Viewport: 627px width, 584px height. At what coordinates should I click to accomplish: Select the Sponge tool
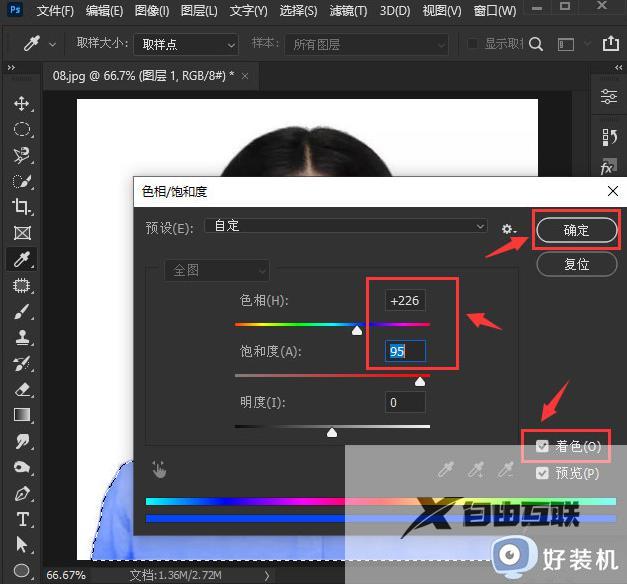pyautogui.click(x=22, y=467)
